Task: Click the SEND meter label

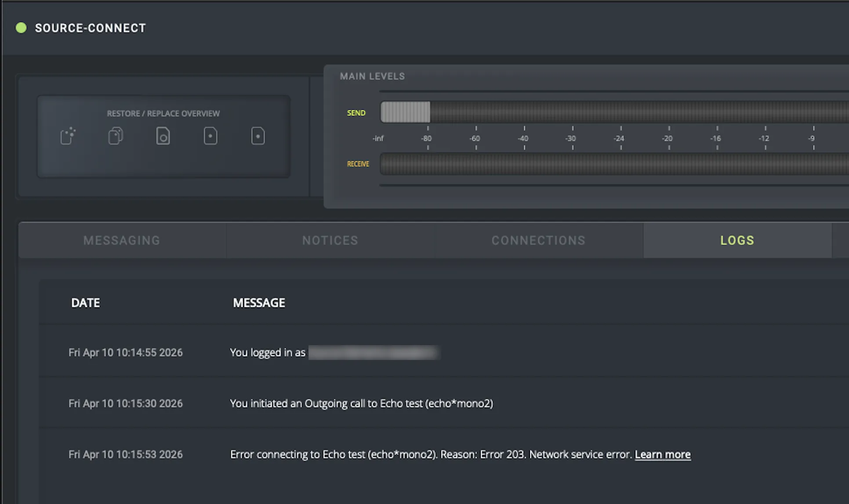Action: [356, 113]
